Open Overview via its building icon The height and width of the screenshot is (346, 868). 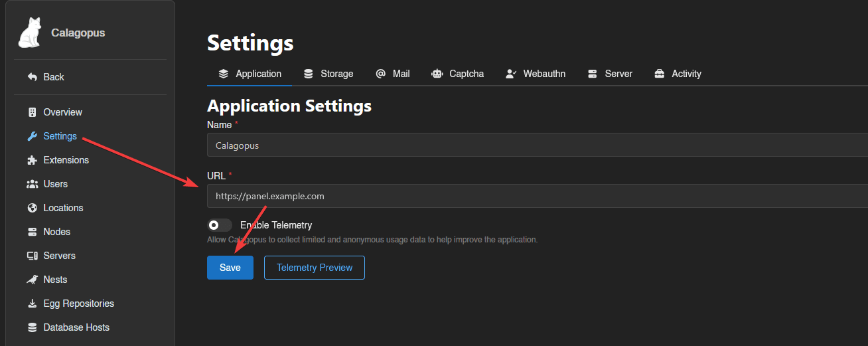click(x=32, y=112)
